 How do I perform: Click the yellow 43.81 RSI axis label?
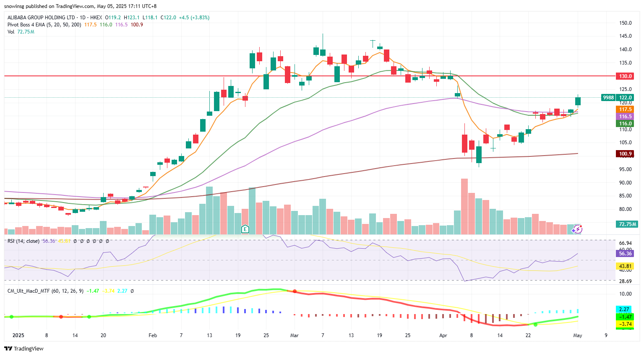click(x=625, y=266)
